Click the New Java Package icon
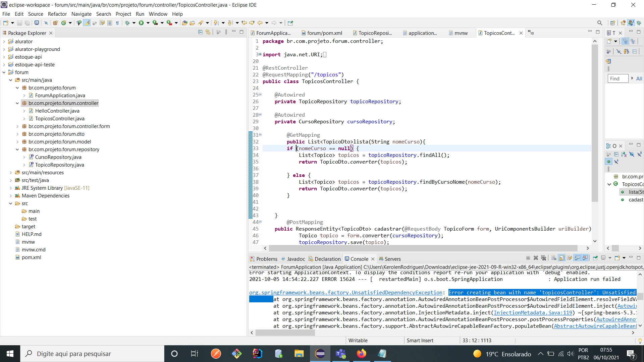This screenshot has height=362, width=644. pyautogui.click(x=55, y=23)
